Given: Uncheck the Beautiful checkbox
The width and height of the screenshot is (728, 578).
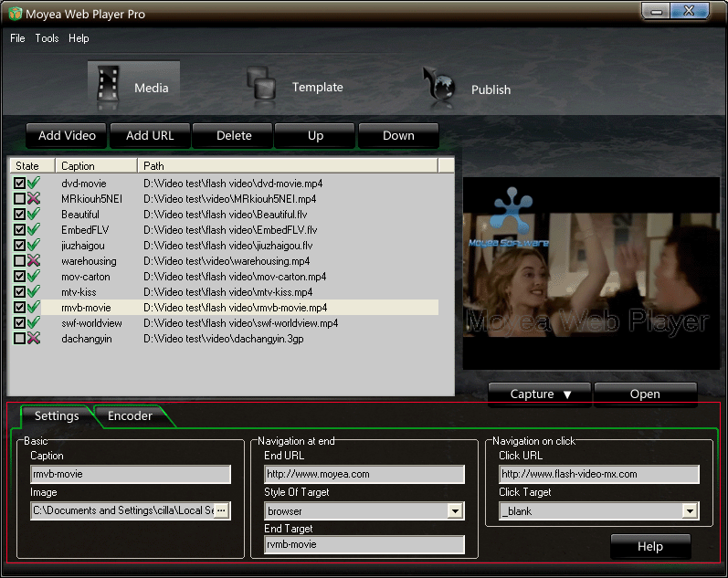Looking at the screenshot, I should point(19,214).
